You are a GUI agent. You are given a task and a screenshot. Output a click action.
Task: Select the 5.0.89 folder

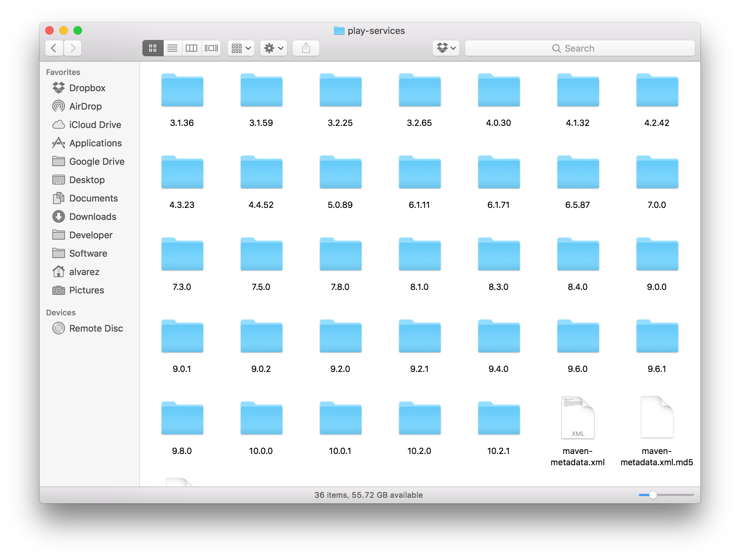point(341,172)
